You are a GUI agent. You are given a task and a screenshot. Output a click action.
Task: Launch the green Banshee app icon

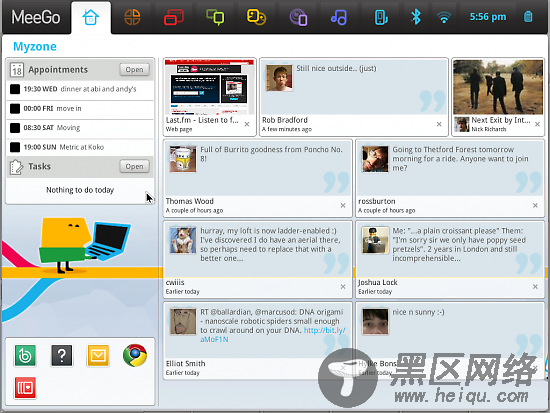click(25, 356)
